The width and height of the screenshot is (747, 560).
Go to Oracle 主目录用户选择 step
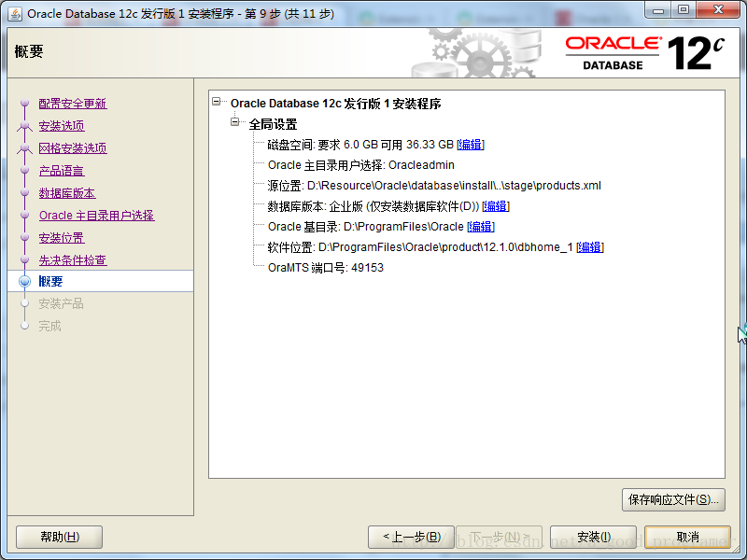[97, 216]
